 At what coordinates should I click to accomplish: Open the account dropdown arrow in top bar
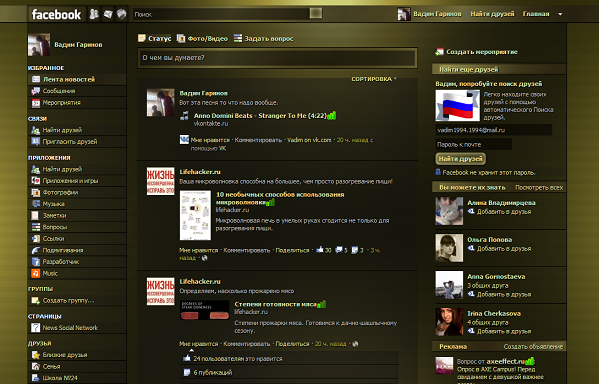click(560, 14)
